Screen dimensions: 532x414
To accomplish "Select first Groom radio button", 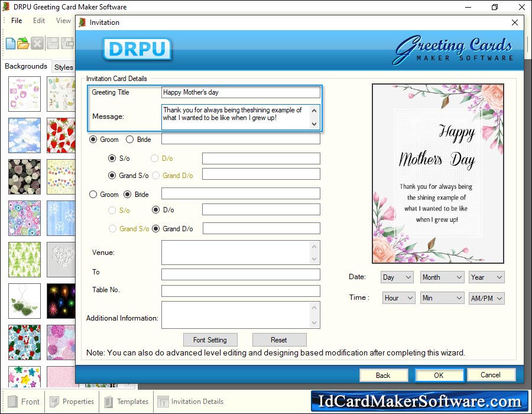I will click(x=93, y=140).
